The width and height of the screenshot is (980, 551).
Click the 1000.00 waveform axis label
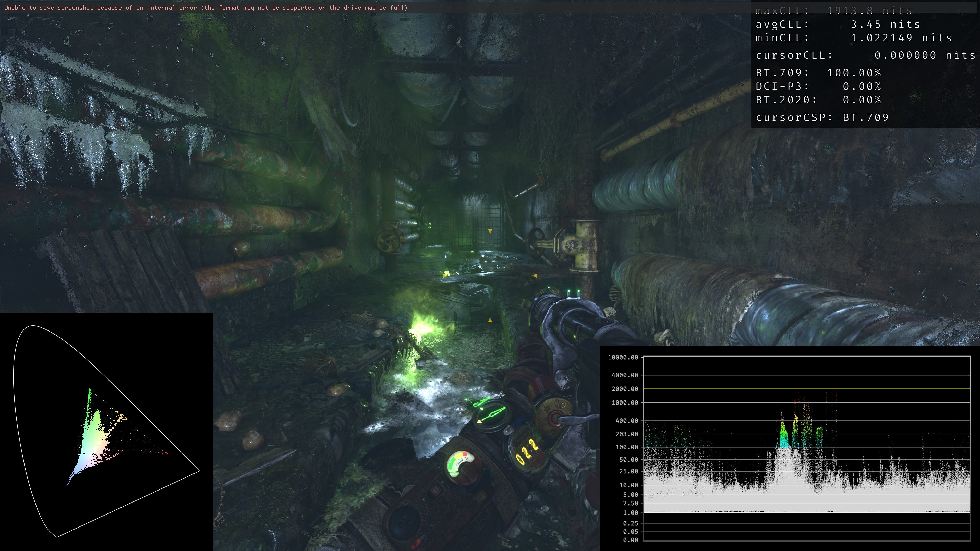coord(625,403)
